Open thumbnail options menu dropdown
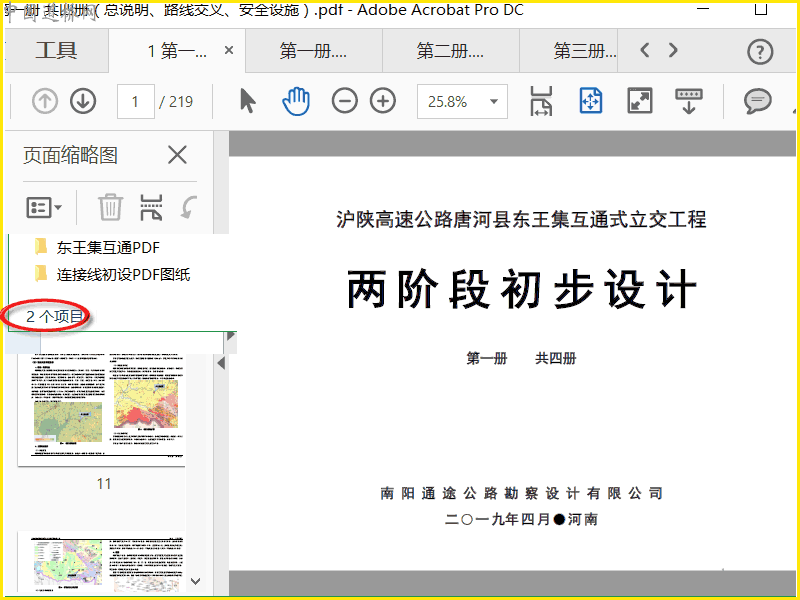 click(44, 208)
